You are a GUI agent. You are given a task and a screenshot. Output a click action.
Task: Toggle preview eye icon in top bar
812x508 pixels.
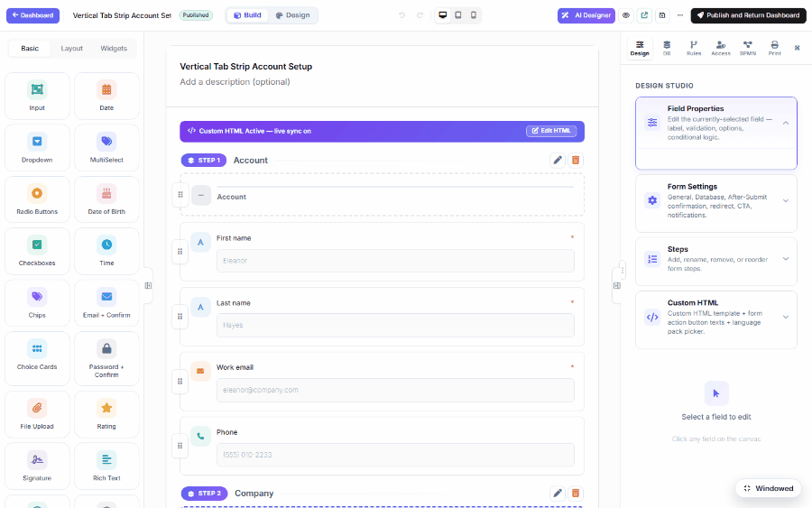click(626, 15)
